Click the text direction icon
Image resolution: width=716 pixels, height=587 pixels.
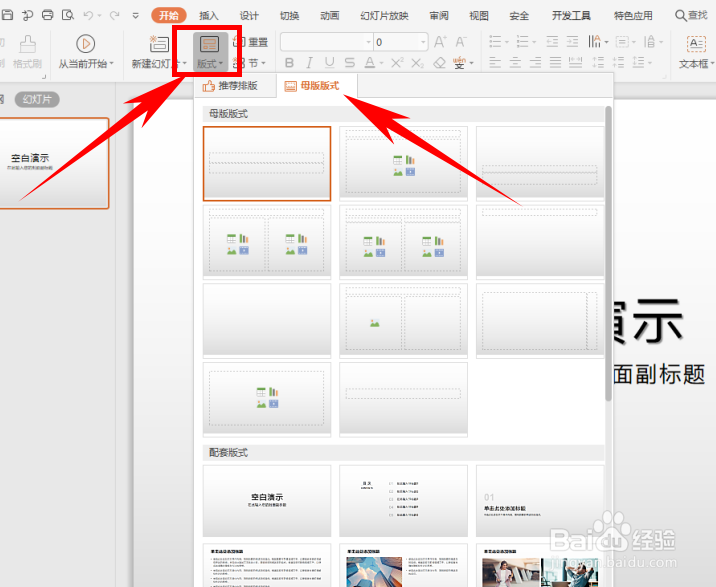594,42
